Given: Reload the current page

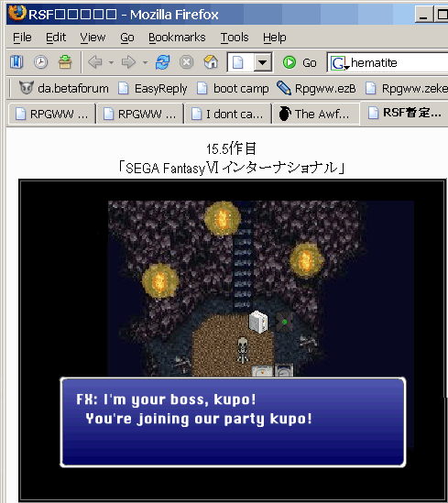Looking at the screenshot, I should point(162,62).
